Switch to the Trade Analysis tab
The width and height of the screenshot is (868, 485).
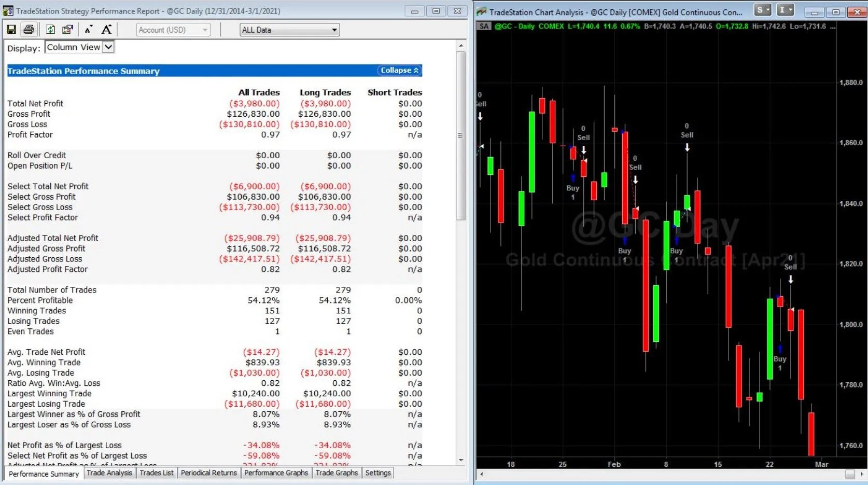[109, 473]
